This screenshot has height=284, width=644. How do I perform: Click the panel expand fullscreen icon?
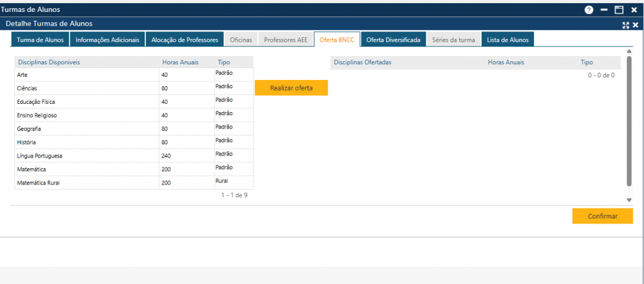(626, 25)
